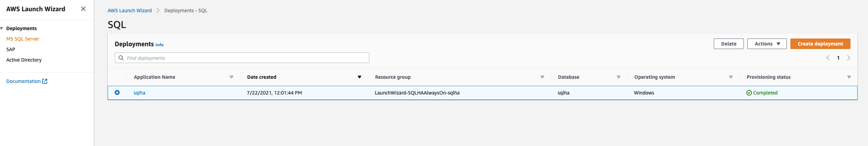Image resolution: width=868 pixels, height=146 pixels.
Task: Click the Completed status text
Action: pyautogui.click(x=766, y=93)
